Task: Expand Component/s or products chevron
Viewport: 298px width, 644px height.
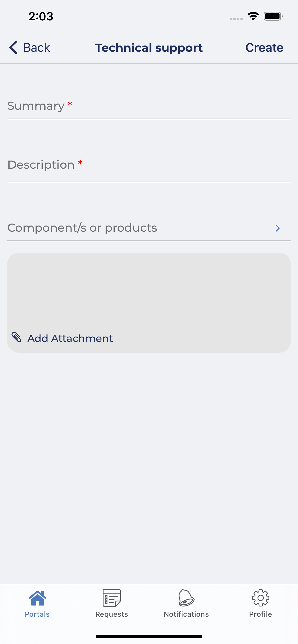Action: tap(277, 228)
